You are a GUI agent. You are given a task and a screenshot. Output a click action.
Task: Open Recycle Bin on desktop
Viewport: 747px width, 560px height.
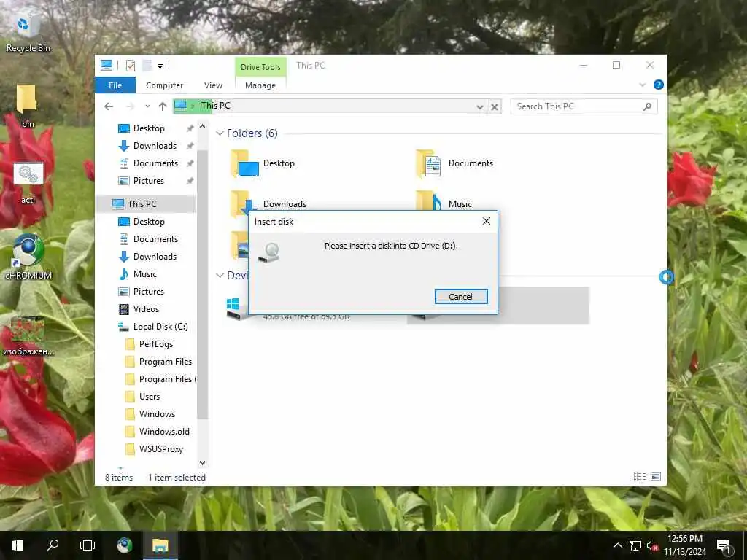(28, 34)
